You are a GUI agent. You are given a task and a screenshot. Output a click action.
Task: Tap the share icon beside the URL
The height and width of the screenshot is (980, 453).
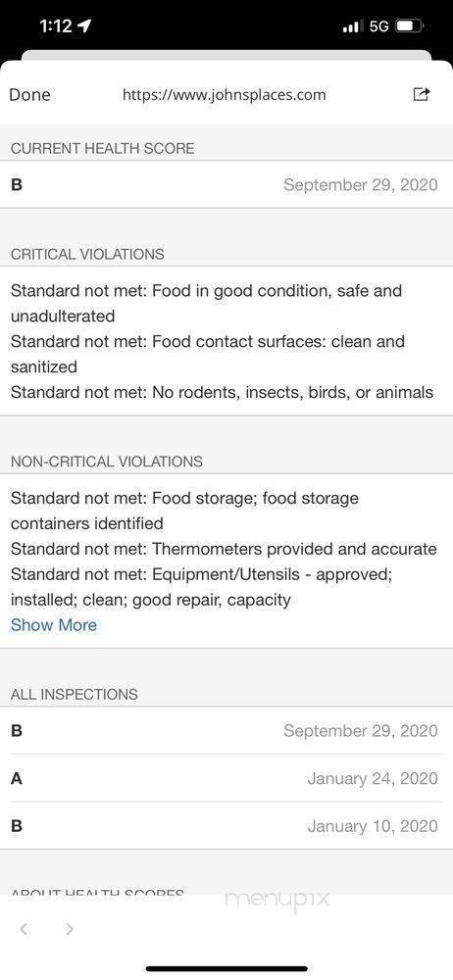(x=422, y=94)
